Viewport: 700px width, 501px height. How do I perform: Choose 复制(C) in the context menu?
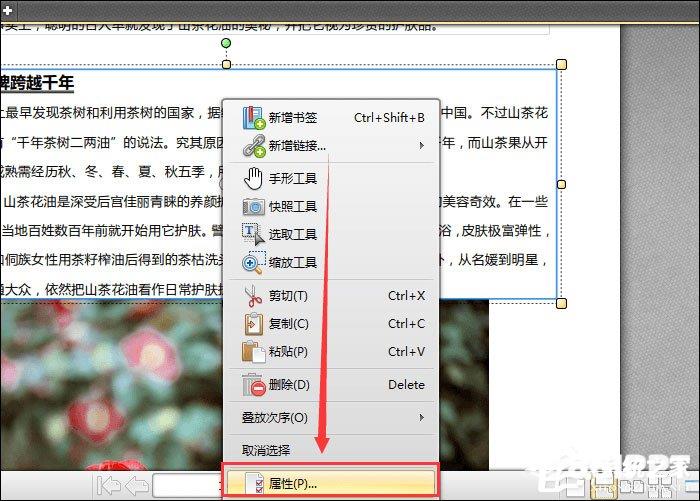pos(331,324)
